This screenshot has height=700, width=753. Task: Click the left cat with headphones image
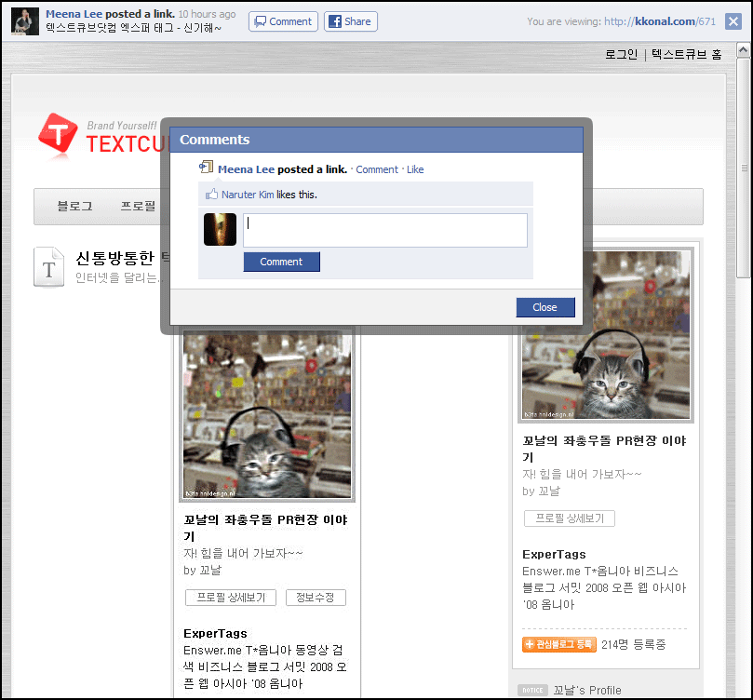point(267,415)
